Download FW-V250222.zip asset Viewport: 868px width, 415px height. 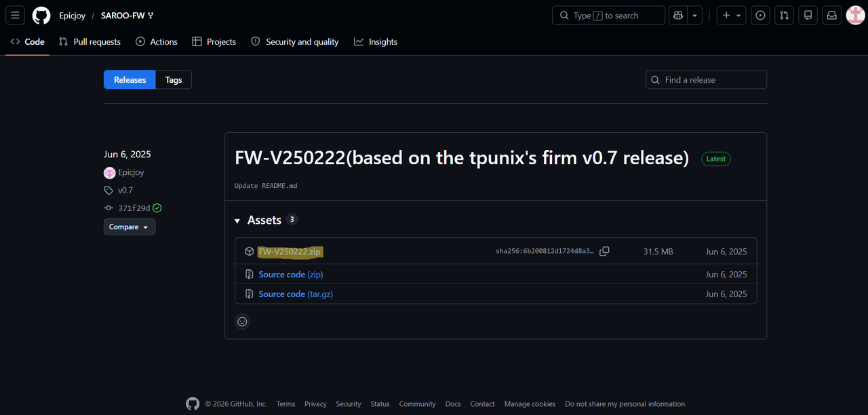tap(290, 252)
